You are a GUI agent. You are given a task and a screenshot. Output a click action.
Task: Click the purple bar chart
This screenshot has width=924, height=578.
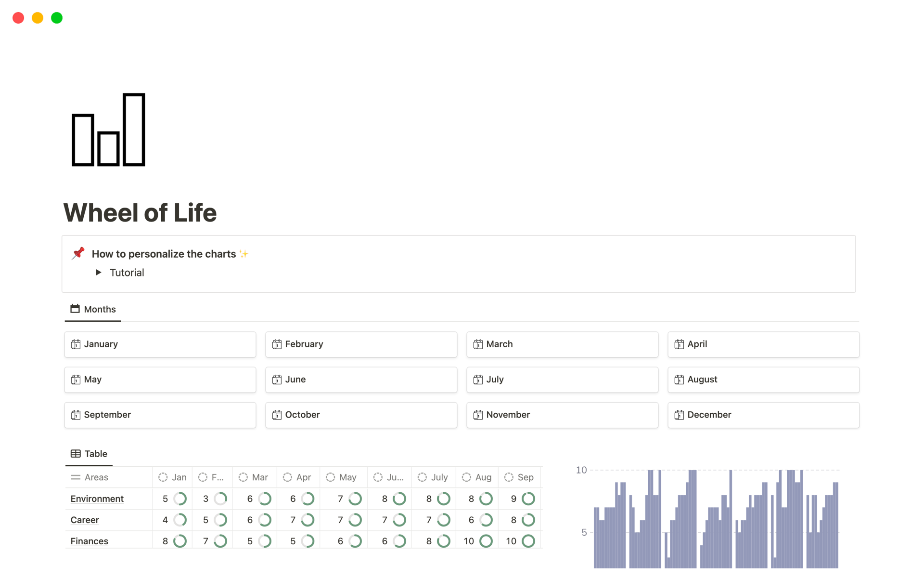click(x=716, y=520)
